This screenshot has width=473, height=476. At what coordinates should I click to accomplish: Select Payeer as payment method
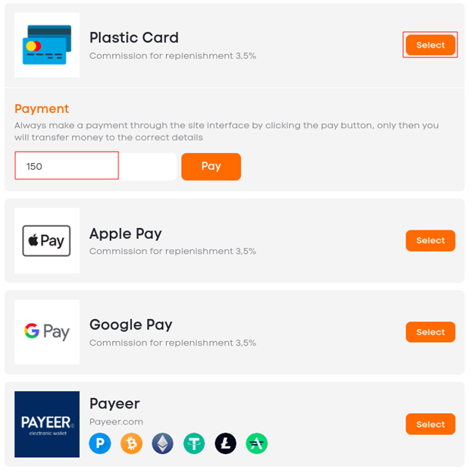431,424
